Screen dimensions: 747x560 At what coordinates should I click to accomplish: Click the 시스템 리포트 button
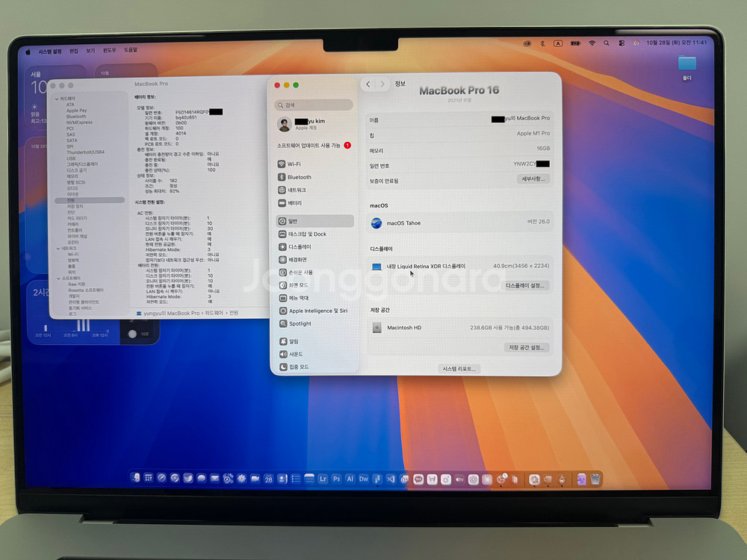pos(459,369)
